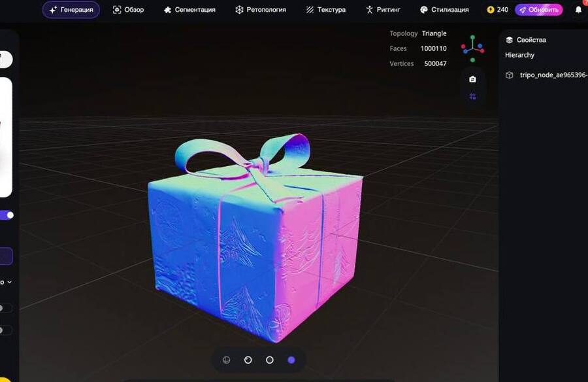The height and width of the screenshot is (382, 588).
Task: Switch to the Обзор tab
Action: click(x=128, y=10)
